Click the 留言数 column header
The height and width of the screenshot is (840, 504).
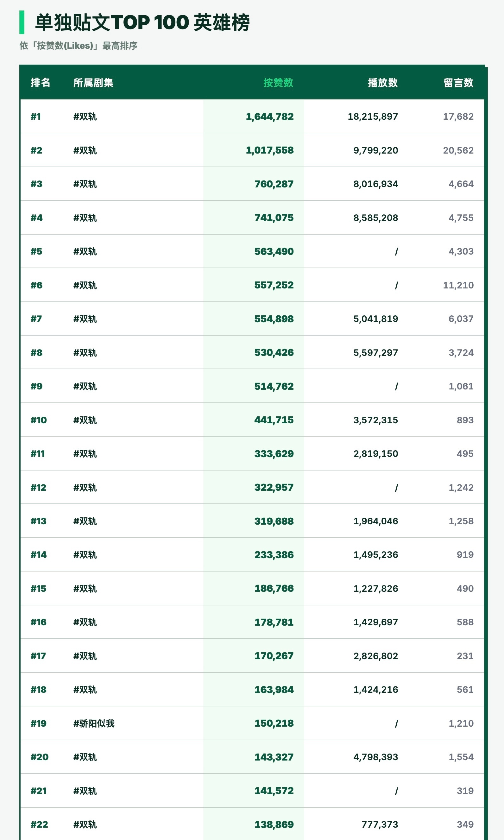[458, 83]
